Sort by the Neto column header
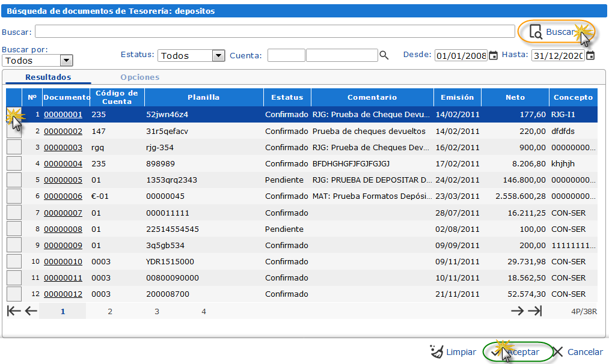609x364 pixels. (x=515, y=97)
